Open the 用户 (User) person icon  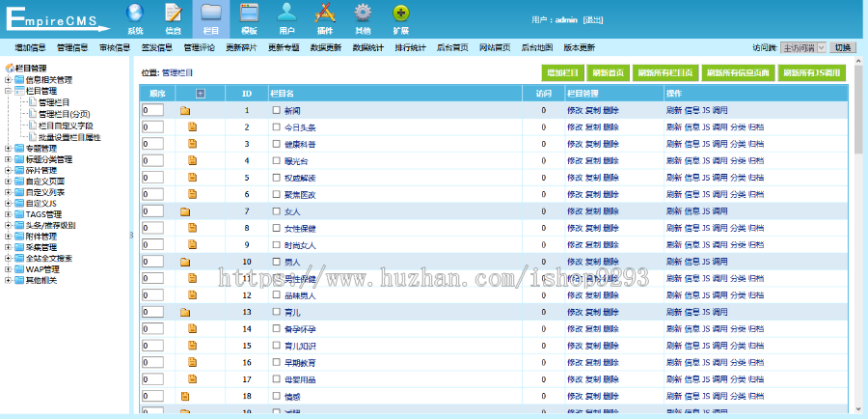[286, 14]
